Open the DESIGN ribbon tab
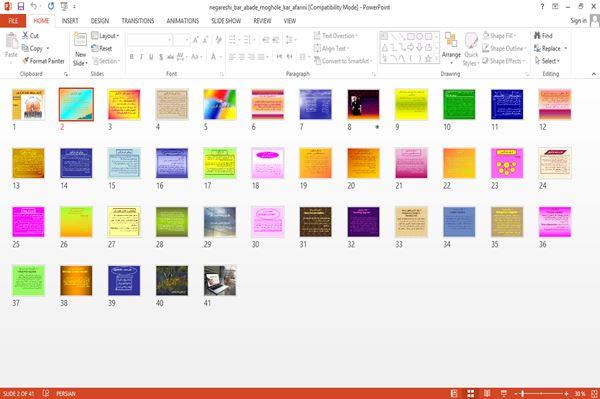 pos(100,21)
